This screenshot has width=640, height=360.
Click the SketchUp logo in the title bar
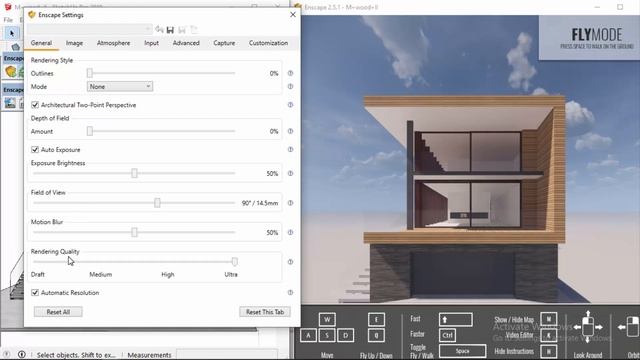pos(7,7)
